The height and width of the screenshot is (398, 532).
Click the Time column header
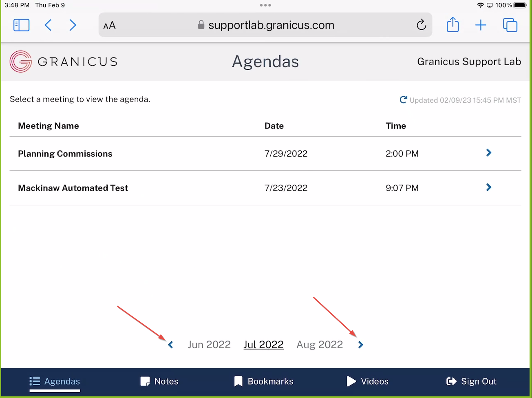pos(396,126)
